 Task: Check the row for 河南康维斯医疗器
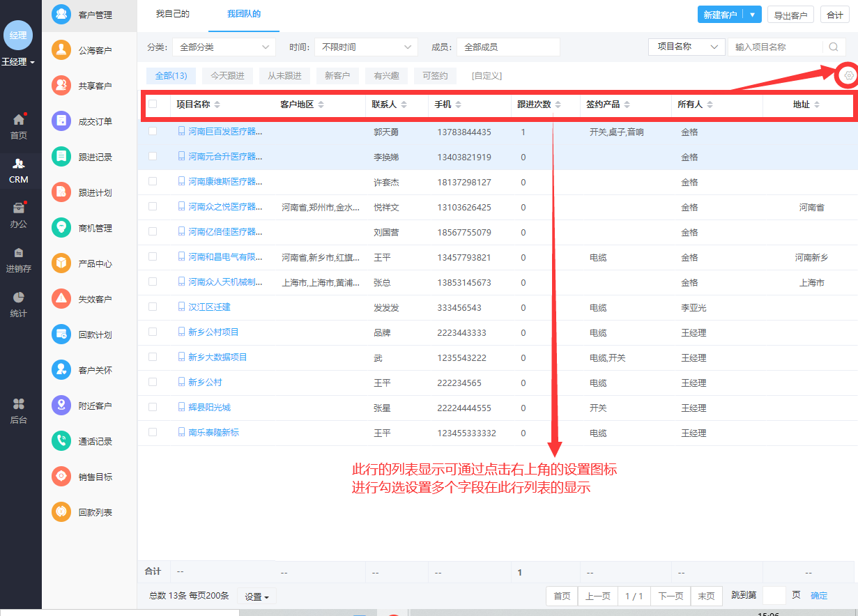point(153,181)
